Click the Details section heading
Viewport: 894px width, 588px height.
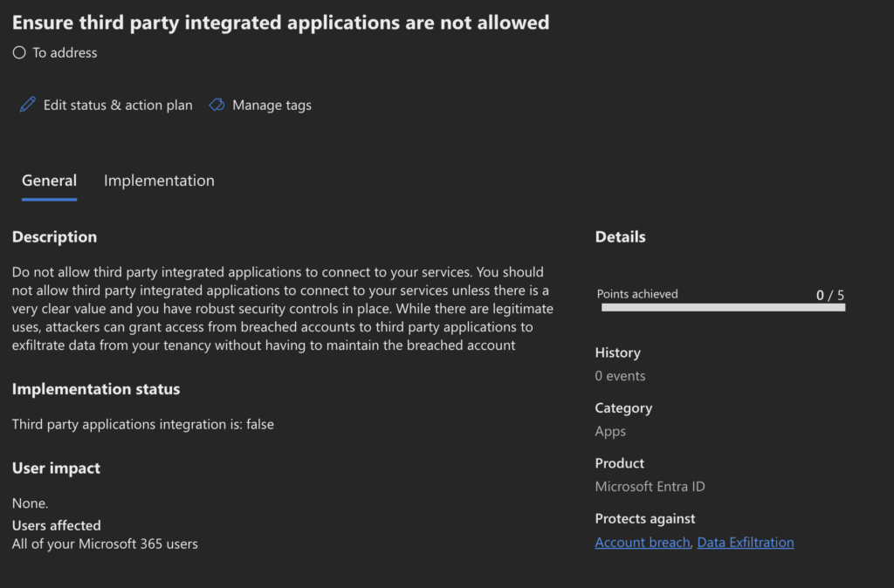point(620,237)
